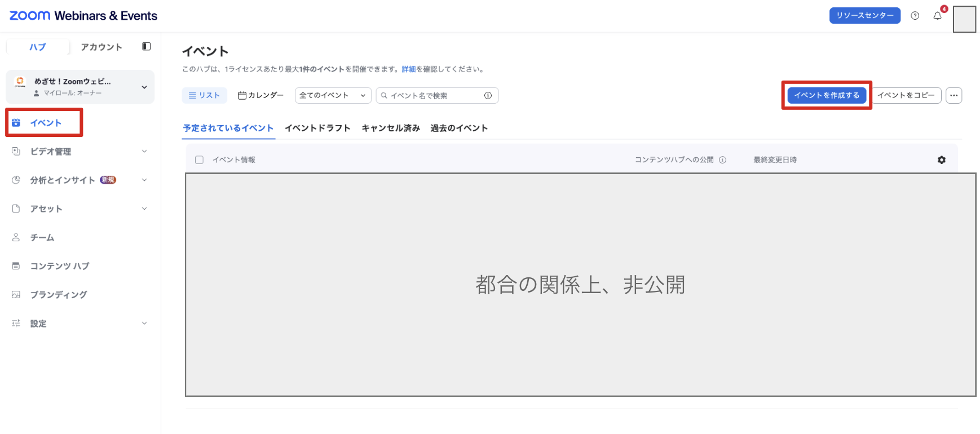Click the イベントをコピー button

click(x=906, y=95)
